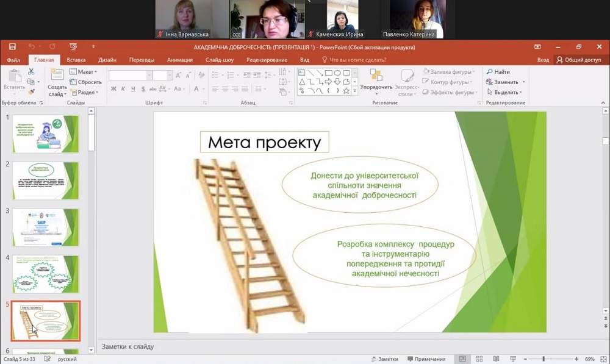The width and height of the screenshot is (610, 364).
Task: Select the right arrow shape in gallery
Action: click(x=329, y=82)
